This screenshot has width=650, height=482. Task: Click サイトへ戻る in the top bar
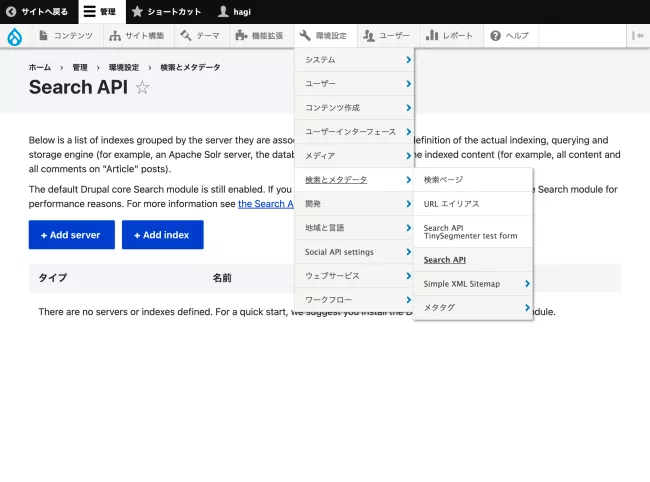click(x=39, y=12)
